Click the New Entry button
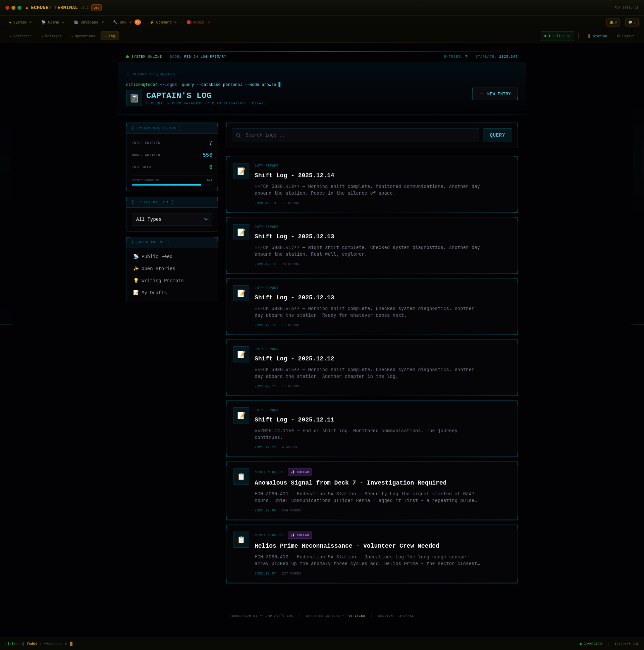Viewport: 644px width, 650px height. [495, 94]
